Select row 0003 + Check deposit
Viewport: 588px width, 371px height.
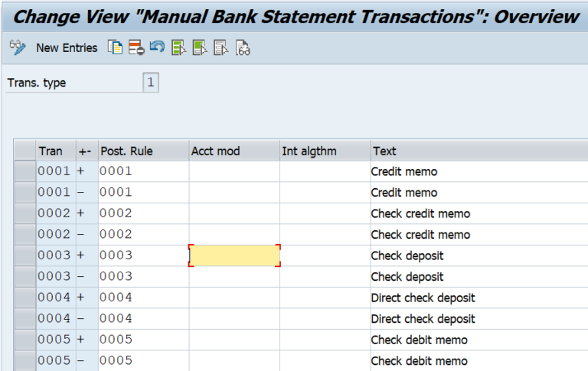[x=25, y=255]
